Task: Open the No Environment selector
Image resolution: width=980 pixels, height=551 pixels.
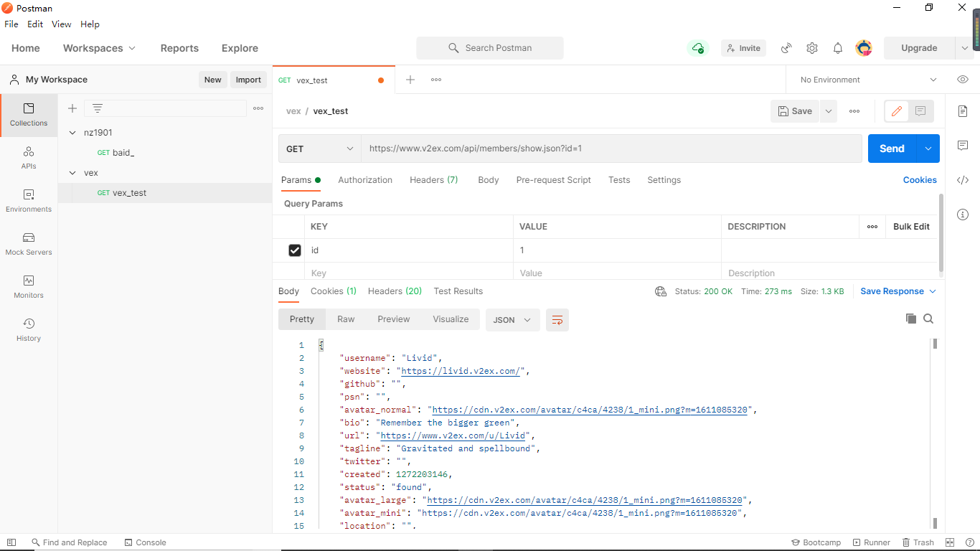Action: [868, 80]
